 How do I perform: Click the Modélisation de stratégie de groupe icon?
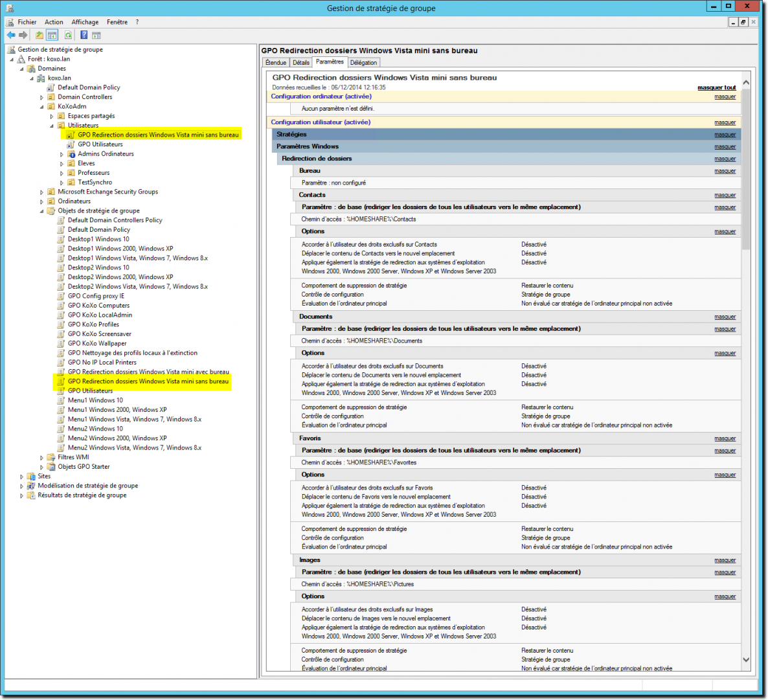click(x=31, y=486)
